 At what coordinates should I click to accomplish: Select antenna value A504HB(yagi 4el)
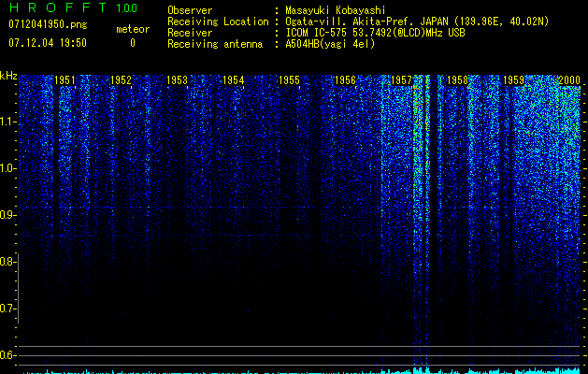pyautogui.click(x=330, y=44)
